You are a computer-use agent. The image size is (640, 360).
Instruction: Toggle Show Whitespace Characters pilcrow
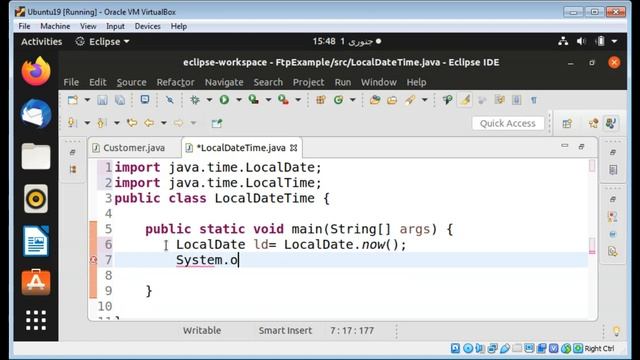[x=534, y=100]
